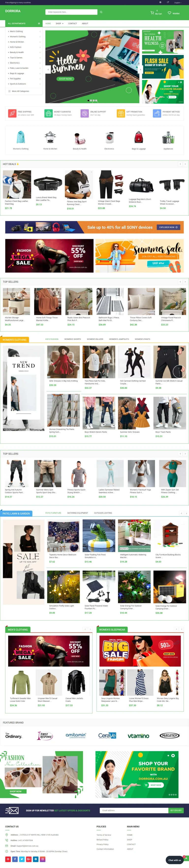Open CeraVe featured brand logo
The width and height of the screenshot is (189, 868).
click(x=107, y=736)
